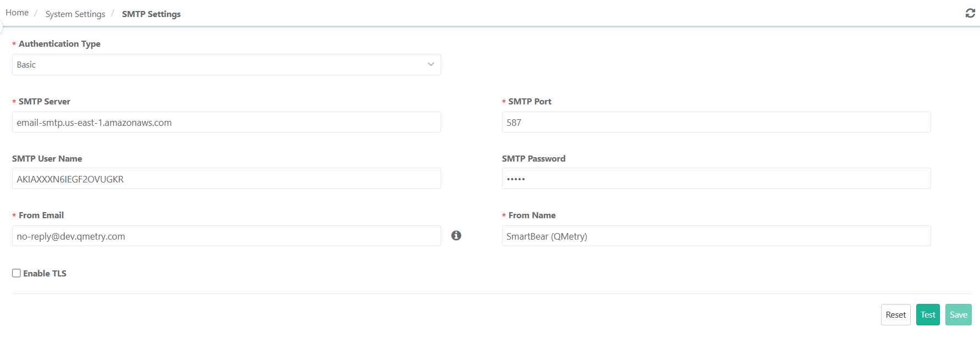Click the SMTP Password label

[x=533, y=158]
